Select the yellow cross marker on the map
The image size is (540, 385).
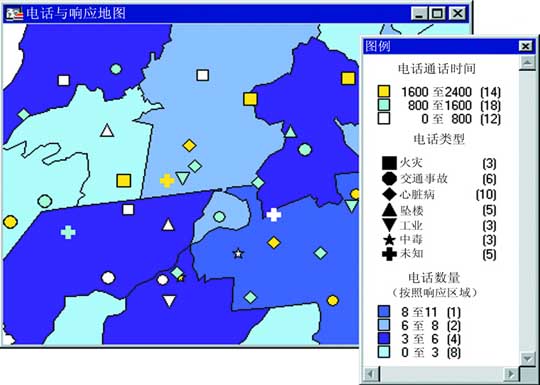pyautogui.click(x=167, y=181)
